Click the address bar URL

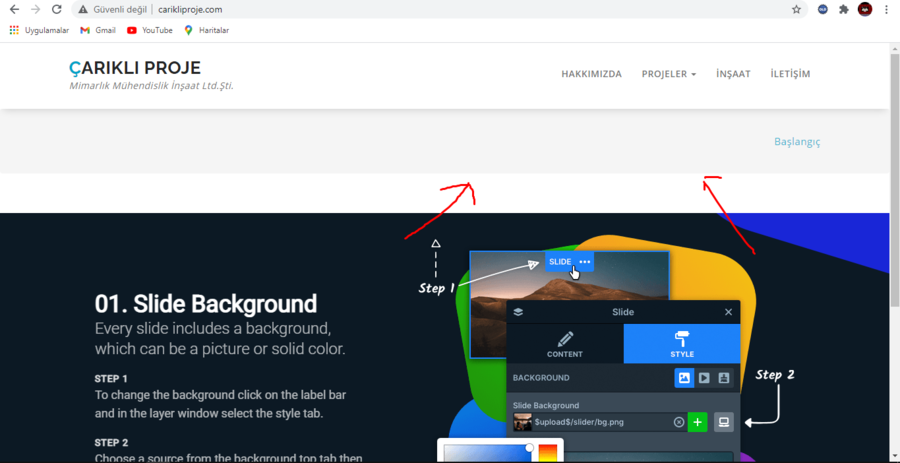pos(190,9)
